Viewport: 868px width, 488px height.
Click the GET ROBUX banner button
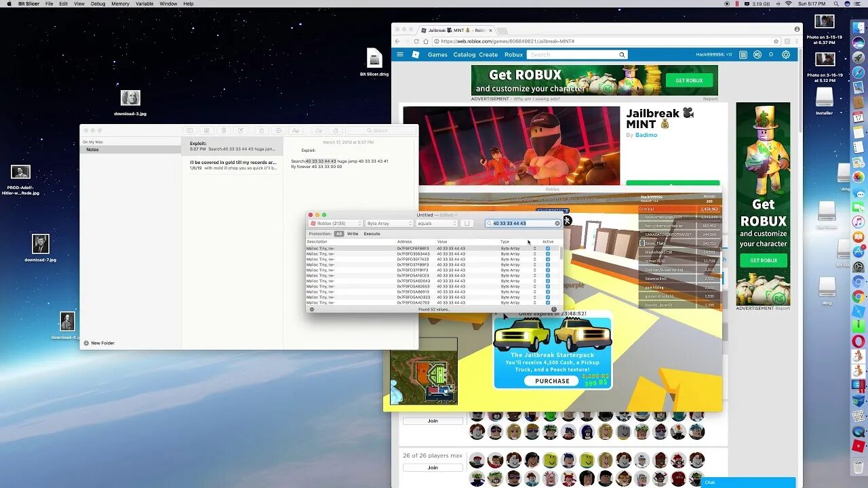point(689,80)
